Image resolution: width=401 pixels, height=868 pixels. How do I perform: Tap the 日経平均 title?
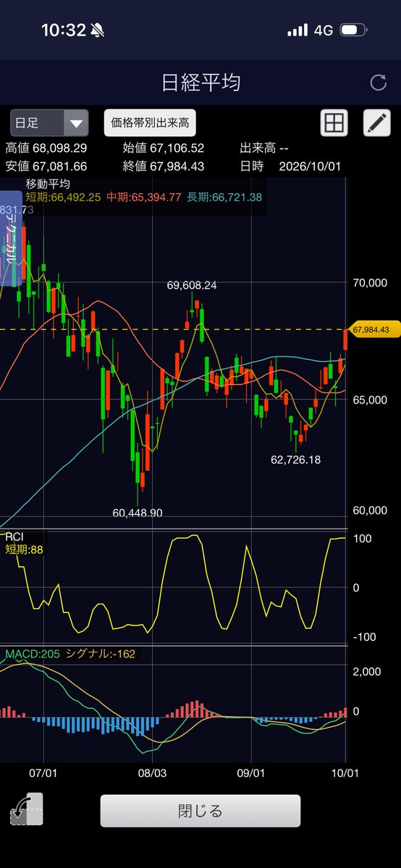pyautogui.click(x=200, y=82)
